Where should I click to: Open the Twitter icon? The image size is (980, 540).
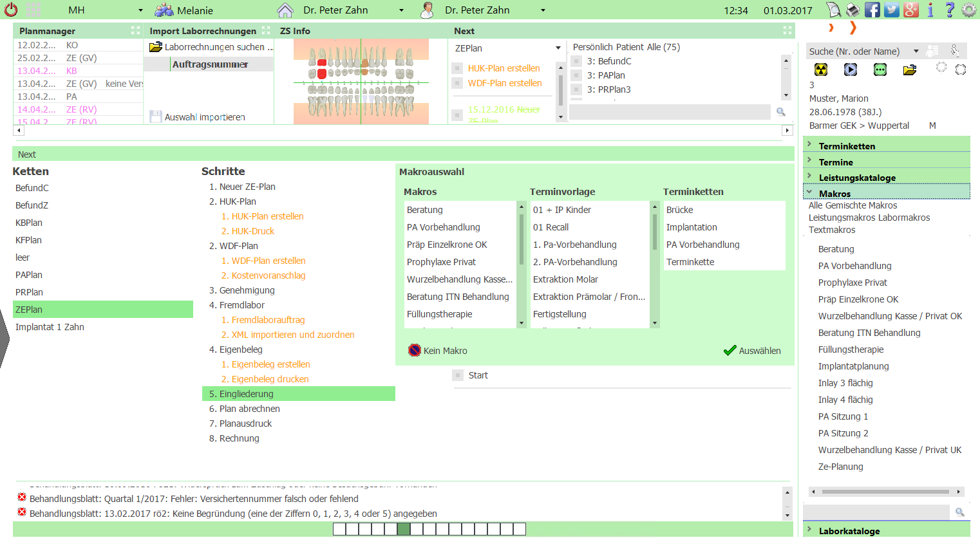tap(892, 10)
